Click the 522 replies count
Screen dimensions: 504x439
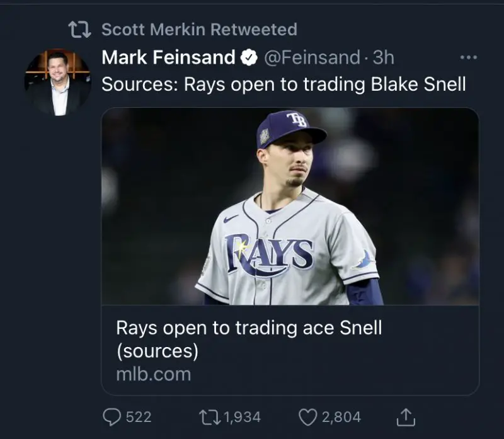pos(139,417)
